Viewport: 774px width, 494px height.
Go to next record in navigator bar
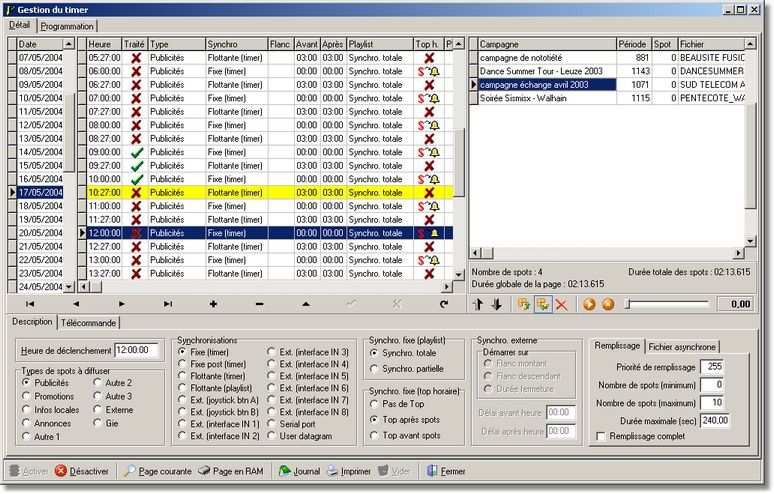pos(122,304)
